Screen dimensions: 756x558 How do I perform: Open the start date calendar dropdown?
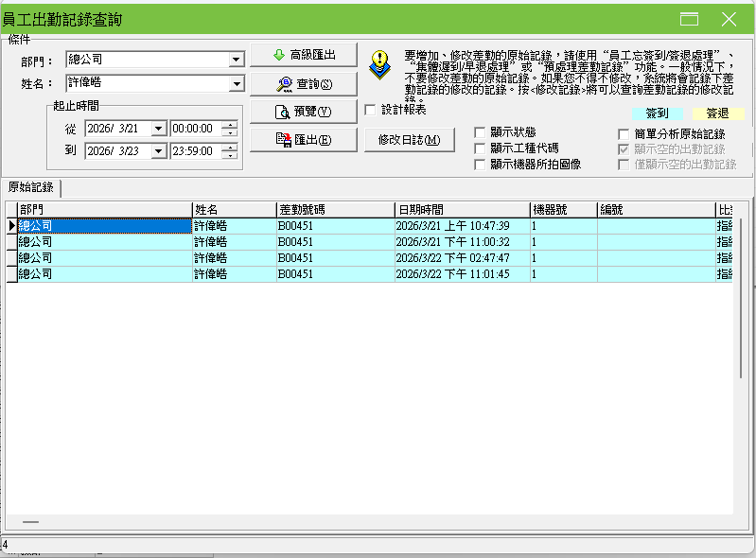158,129
